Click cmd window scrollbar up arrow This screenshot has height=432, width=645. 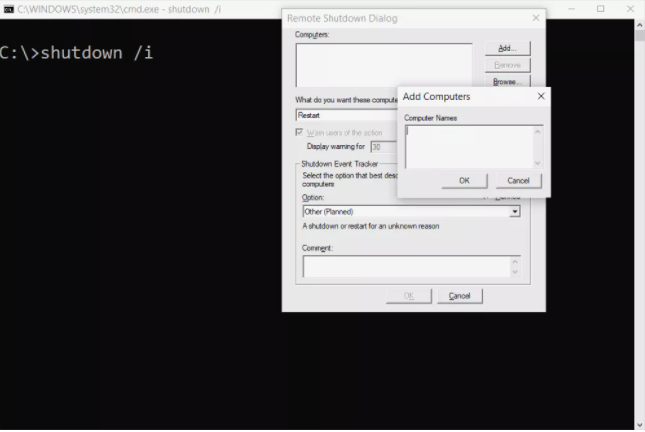coord(640,25)
